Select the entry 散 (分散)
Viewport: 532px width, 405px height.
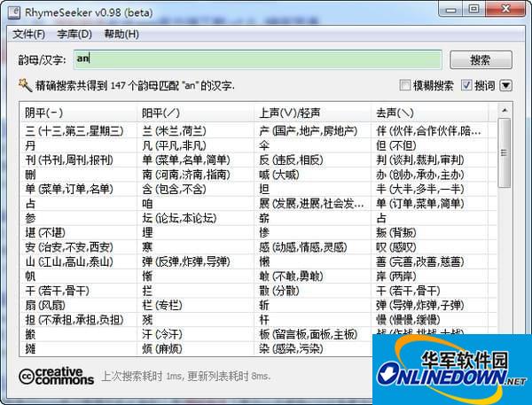[x=279, y=291]
